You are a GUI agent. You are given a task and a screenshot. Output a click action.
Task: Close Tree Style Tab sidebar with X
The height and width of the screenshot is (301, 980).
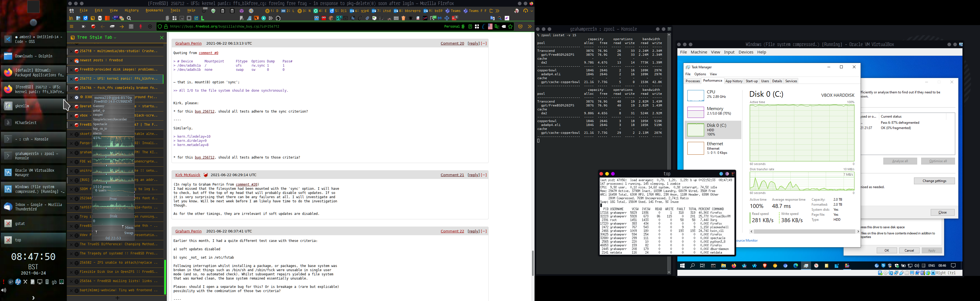[x=162, y=38]
